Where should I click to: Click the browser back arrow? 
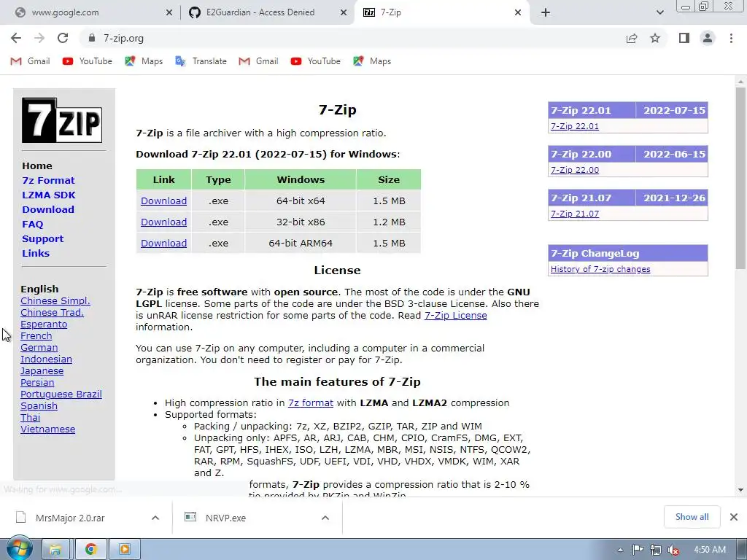click(x=16, y=38)
